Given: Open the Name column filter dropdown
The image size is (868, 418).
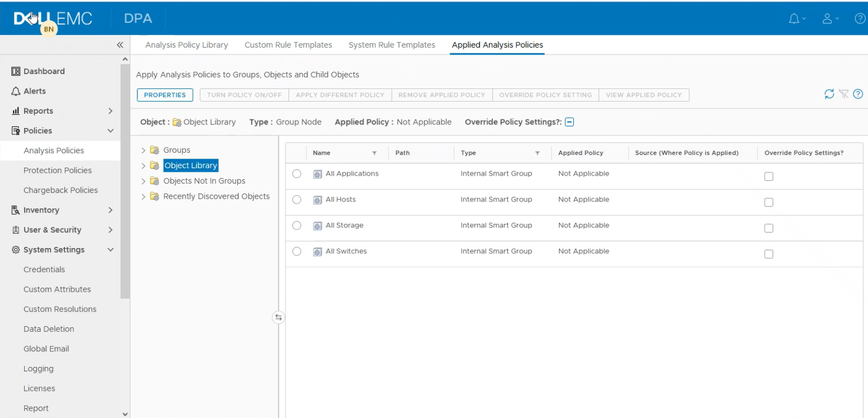Looking at the screenshot, I should [x=375, y=153].
